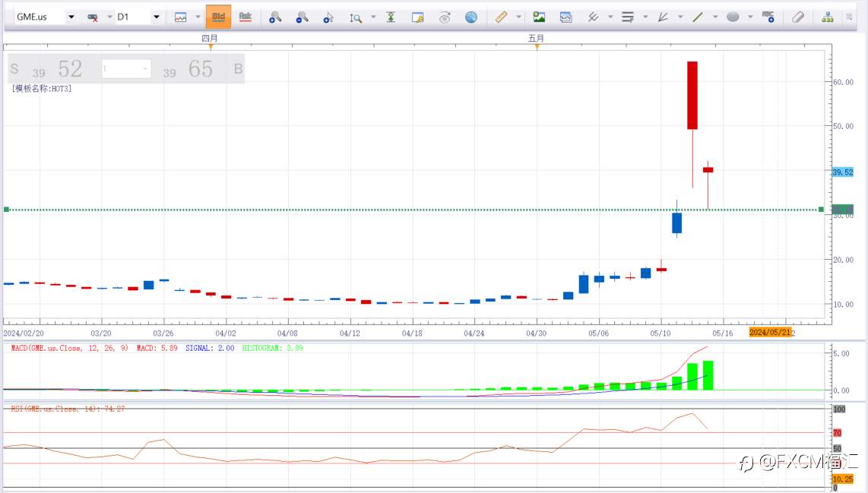Select the left handle of green dotted line
This screenshot has height=493, width=868.
tap(6, 209)
